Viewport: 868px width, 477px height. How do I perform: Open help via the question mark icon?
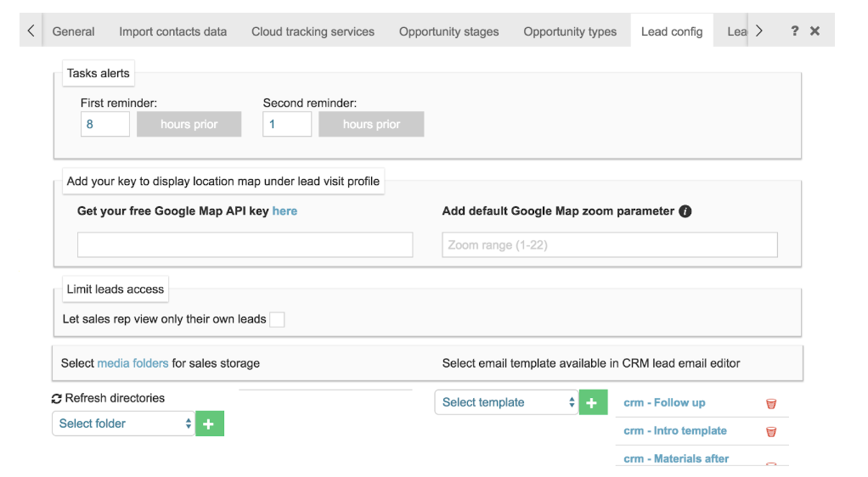795,31
